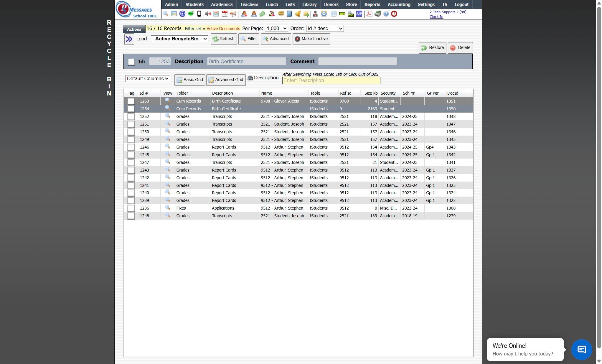Click the alarm clock icon
Screen dimensions: 602x364
(x=324, y=14)
